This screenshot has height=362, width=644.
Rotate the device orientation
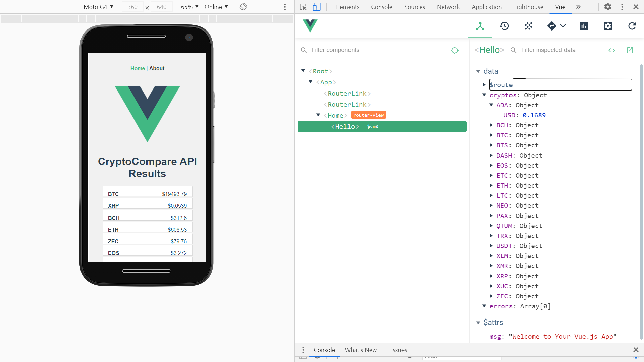coord(243,7)
